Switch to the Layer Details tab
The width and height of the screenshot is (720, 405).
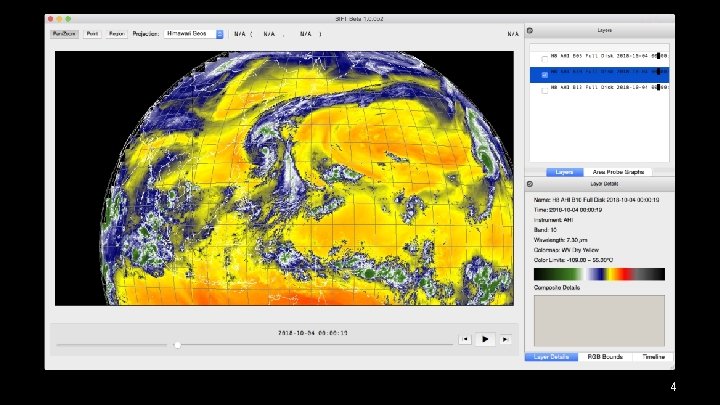click(x=551, y=357)
